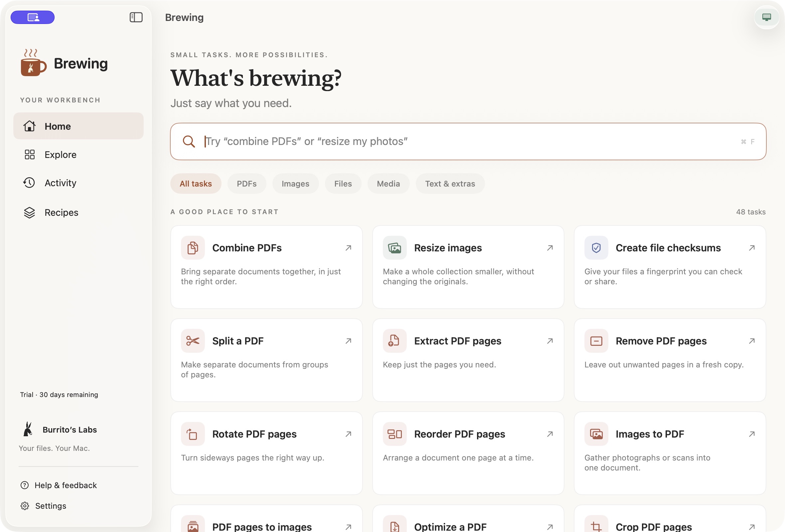
Task: Click the Remove PDF pages minus icon
Action: [x=596, y=341]
